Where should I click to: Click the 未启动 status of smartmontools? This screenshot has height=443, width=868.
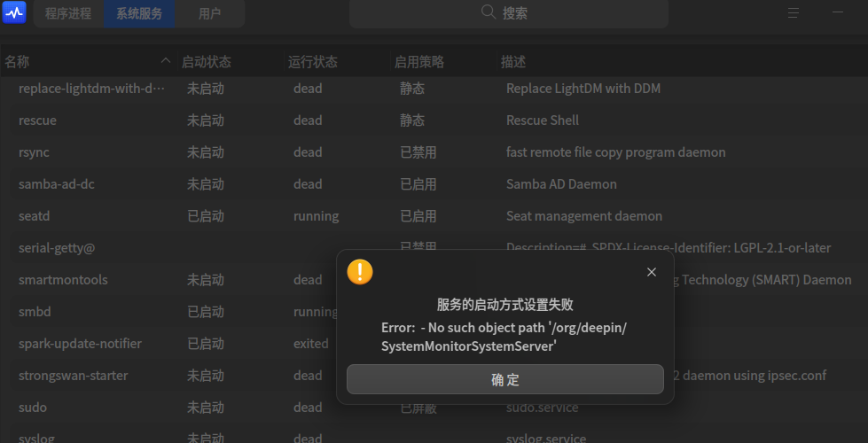click(206, 280)
